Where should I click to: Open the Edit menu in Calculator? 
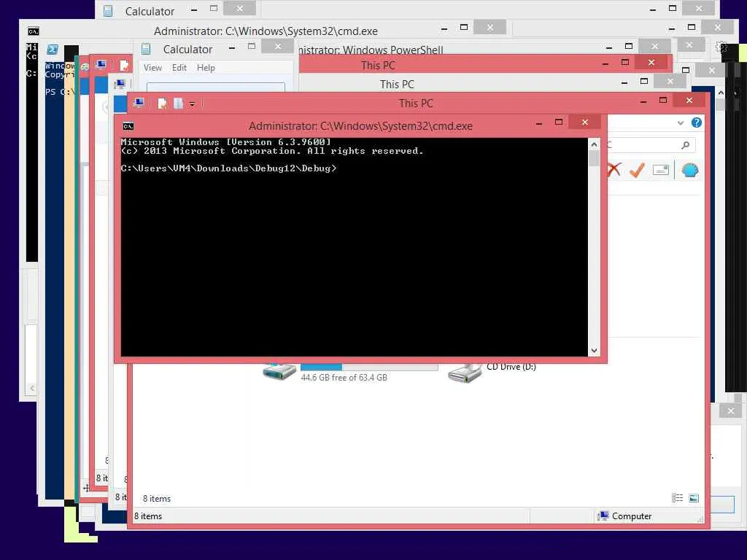click(x=179, y=68)
